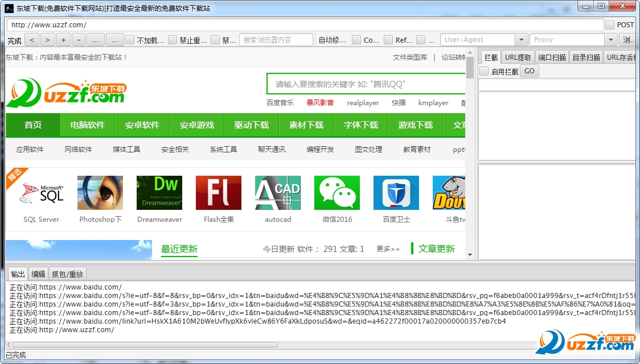This screenshot has width=640, height=364.
Task: Click the 更多>> link
Action: point(388,249)
